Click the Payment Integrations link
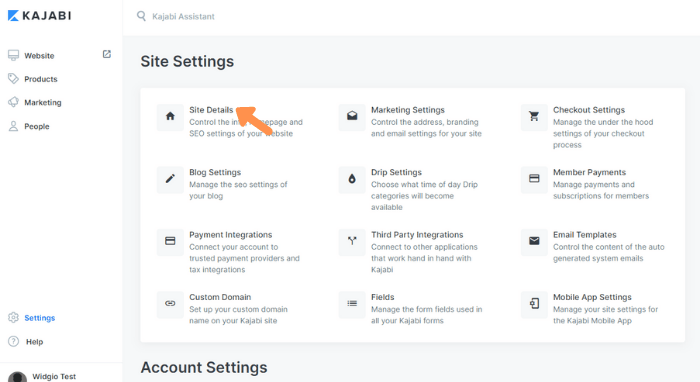The image size is (700, 382). (x=230, y=235)
